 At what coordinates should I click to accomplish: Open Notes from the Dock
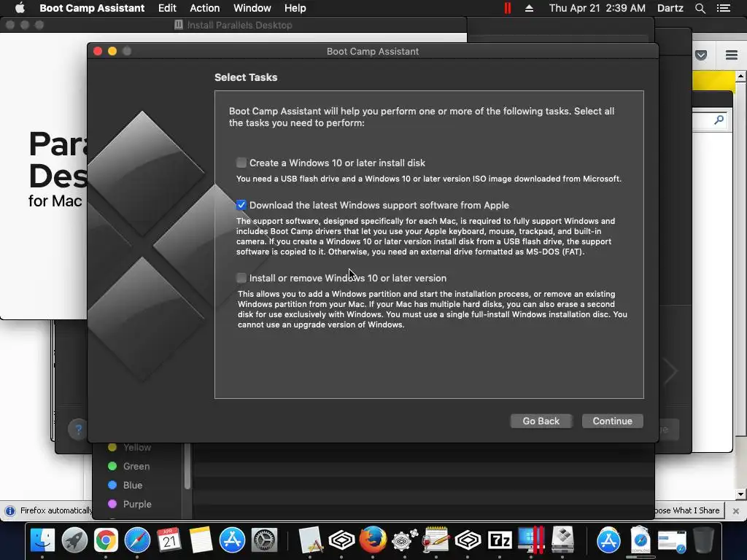pyautogui.click(x=201, y=540)
